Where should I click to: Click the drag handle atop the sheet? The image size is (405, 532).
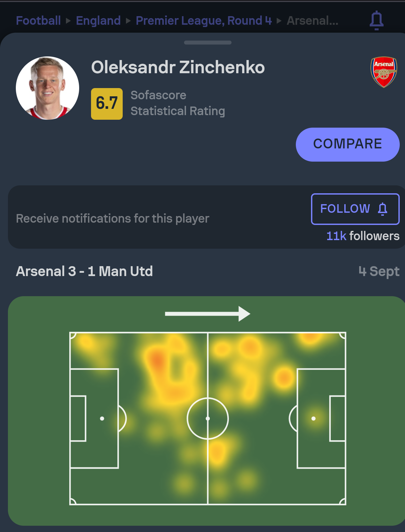pos(207,43)
